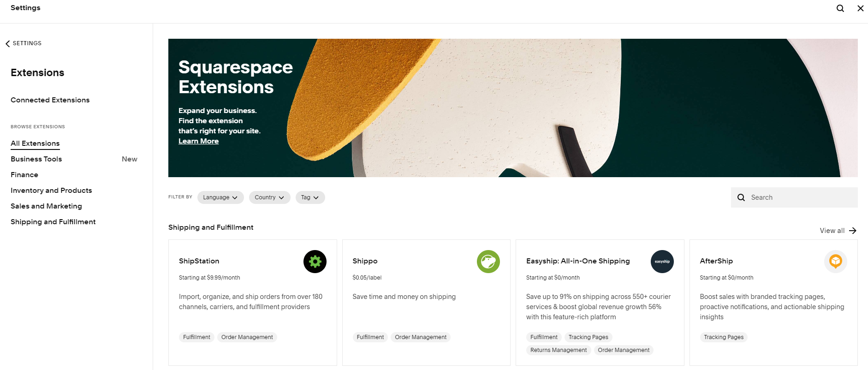
Task: Click AfterShip 'Starting at $0/month' text
Action: [x=726, y=278]
